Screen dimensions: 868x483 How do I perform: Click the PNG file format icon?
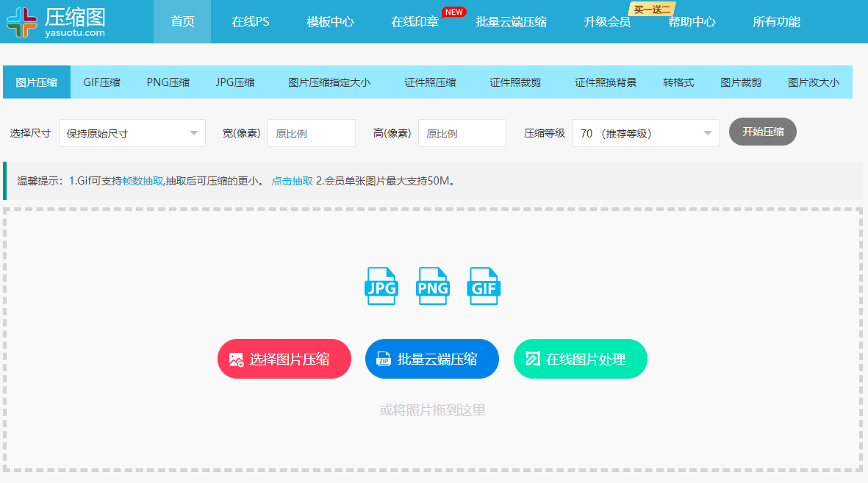432,286
